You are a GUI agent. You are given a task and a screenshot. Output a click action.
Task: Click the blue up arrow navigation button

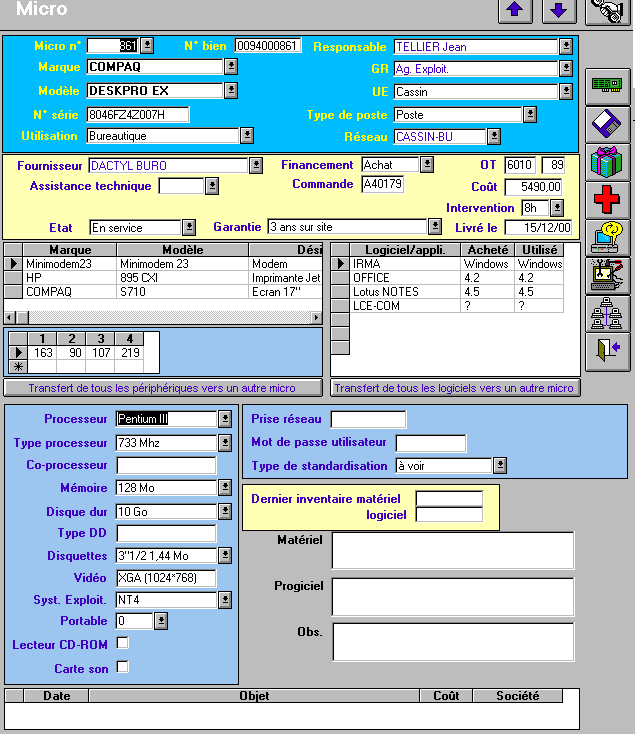click(515, 10)
